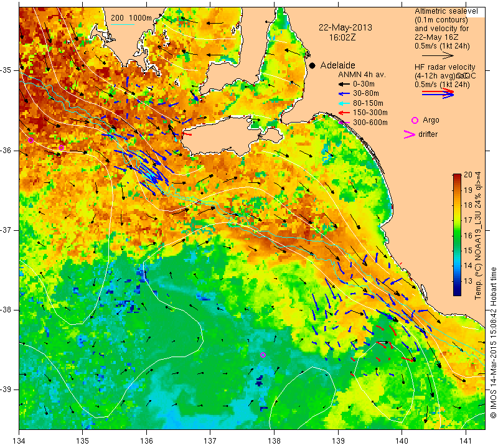The width and height of the screenshot is (498, 448).
Task: Click the magenta drifter chevron symbol
Action: (410, 134)
